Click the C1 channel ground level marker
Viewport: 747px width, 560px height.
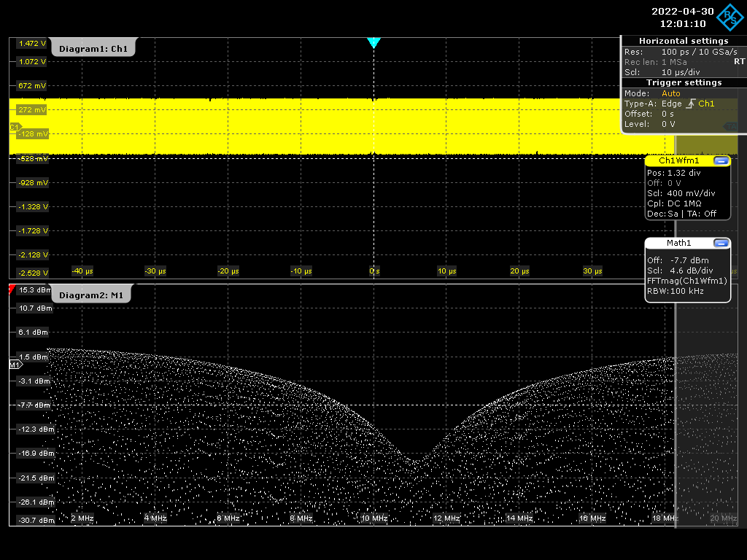point(15,127)
